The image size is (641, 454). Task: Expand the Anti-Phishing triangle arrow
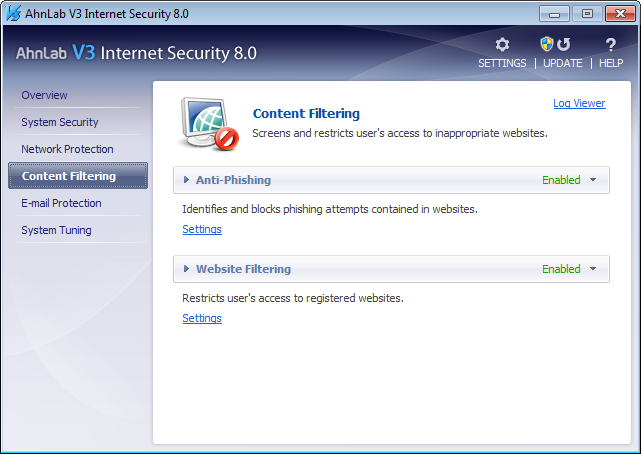pos(186,180)
